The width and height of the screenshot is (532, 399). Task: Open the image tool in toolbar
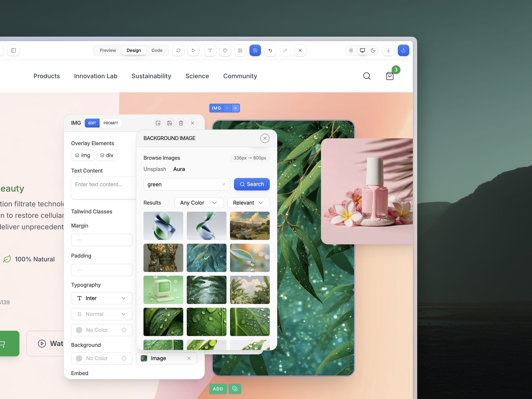tap(240, 50)
